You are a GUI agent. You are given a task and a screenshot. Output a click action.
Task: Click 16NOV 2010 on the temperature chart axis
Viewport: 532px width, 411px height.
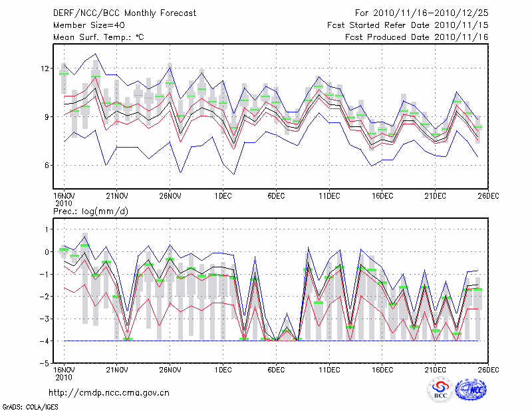pyautogui.click(x=64, y=200)
